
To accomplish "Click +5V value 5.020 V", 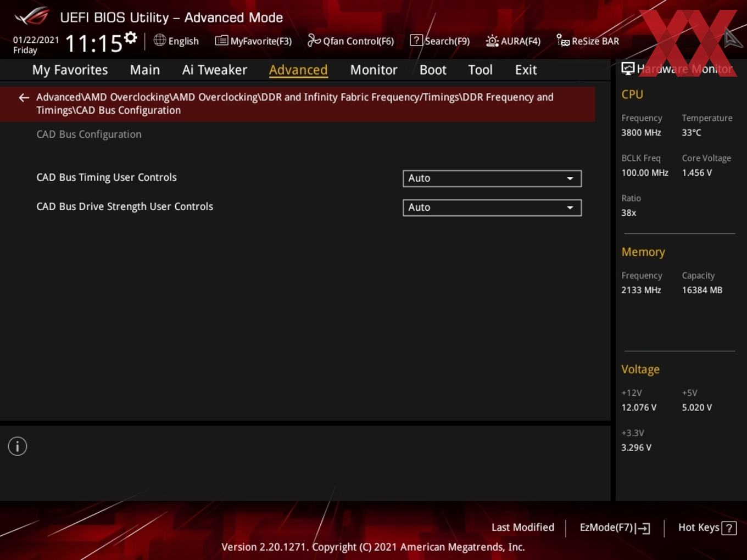I will click(696, 407).
